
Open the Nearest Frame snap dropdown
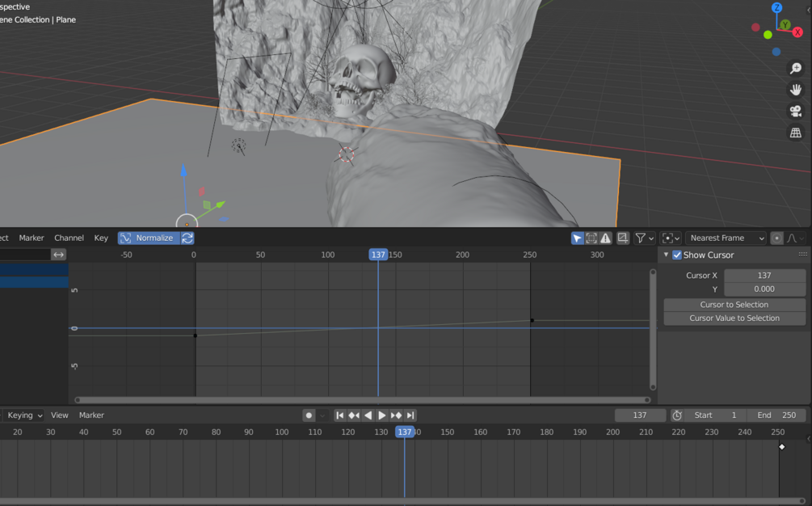(726, 238)
